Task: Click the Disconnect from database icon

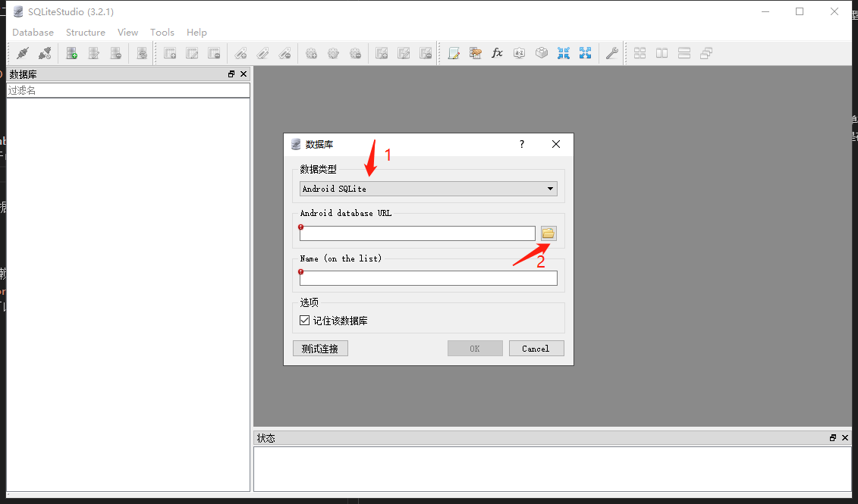Action: (x=45, y=53)
